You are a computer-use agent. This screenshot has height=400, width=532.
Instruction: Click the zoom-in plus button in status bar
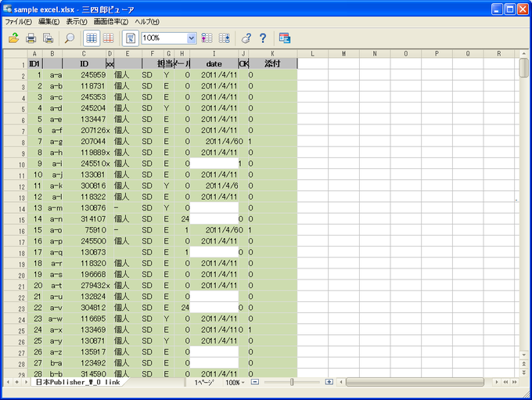click(x=329, y=382)
